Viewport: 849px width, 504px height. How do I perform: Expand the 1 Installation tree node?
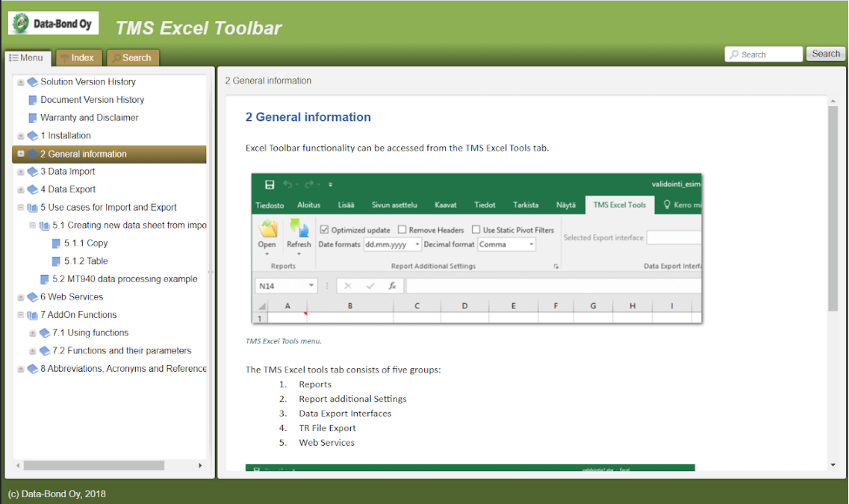pos(21,136)
